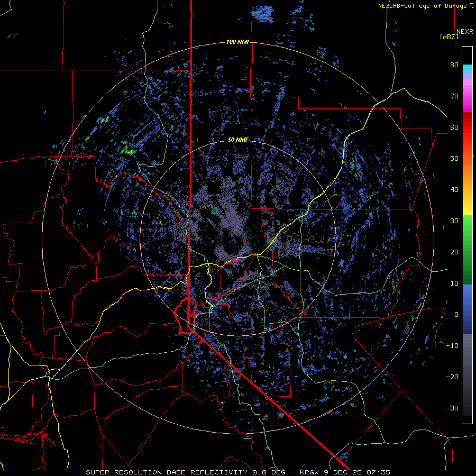Viewport: 476px width, 476px height.
Task: Click the 100 NMI range ring label
Action: pyautogui.click(x=237, y=42)
